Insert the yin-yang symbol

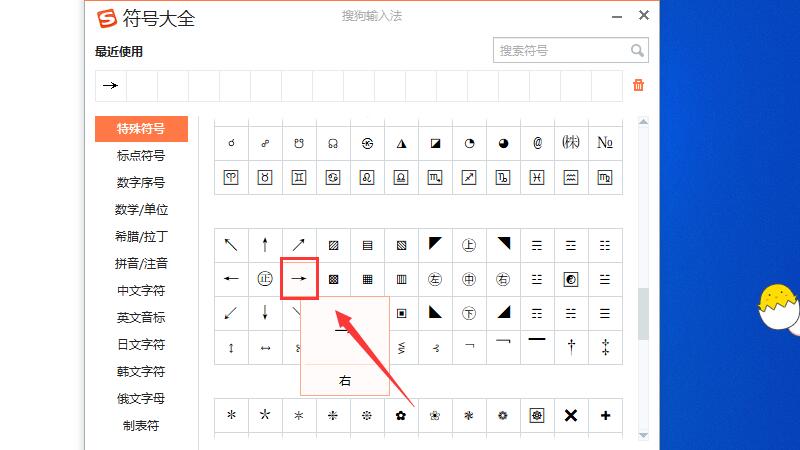[x=571, y=279]
